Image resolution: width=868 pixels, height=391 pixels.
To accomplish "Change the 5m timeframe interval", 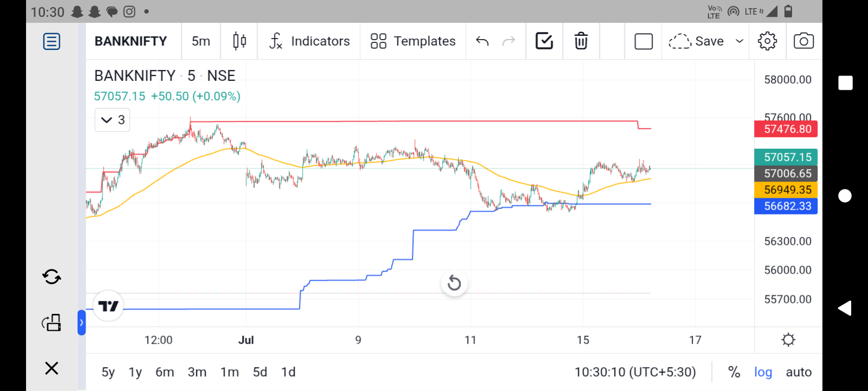I will [201, 41].
